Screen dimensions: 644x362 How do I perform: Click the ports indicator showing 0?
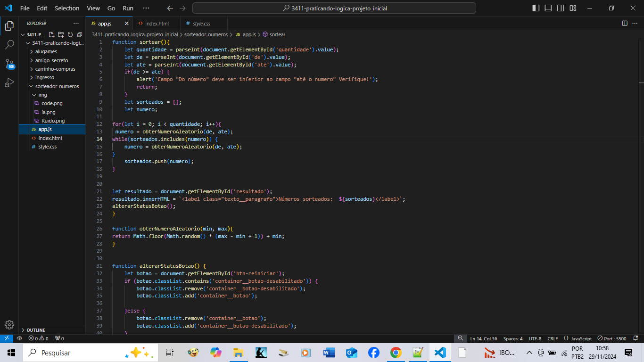pyautogui.click(x=59, y=338)
